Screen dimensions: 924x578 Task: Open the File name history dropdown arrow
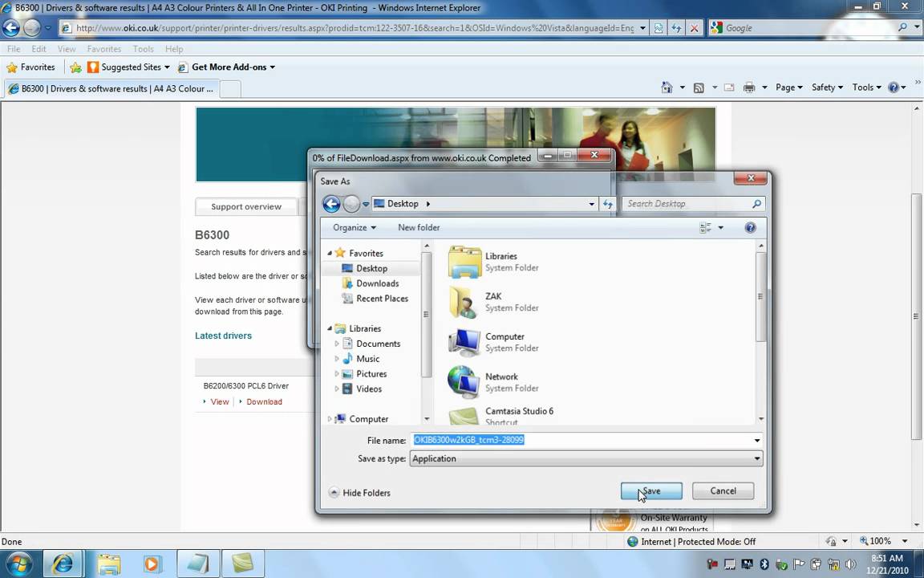pyautogui.click(x=756, y=440)
